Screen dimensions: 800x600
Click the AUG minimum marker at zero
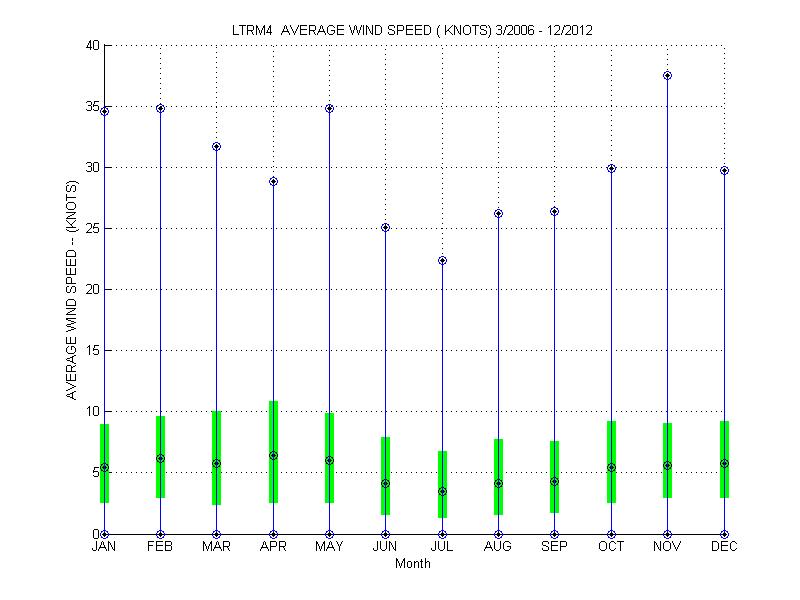(x=498, y=534)
